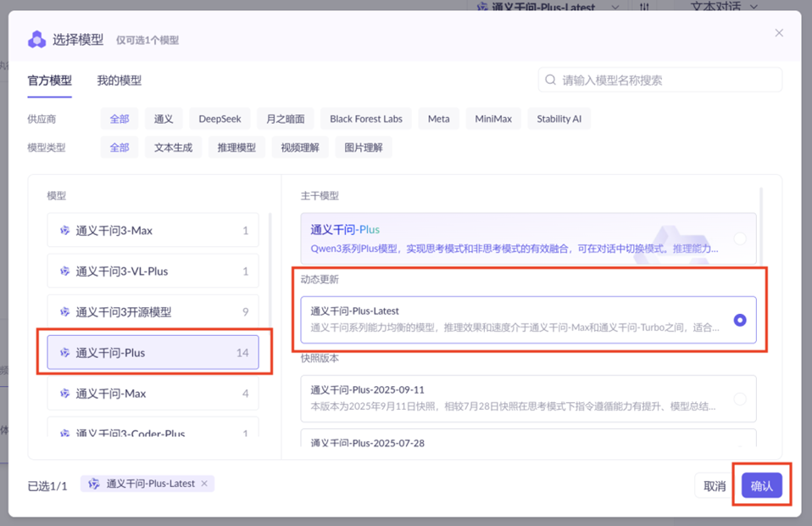The image size is (812, 526).
Task: Click the icon beside 通义千问3-Max
Action: click(x=64, y=230)
